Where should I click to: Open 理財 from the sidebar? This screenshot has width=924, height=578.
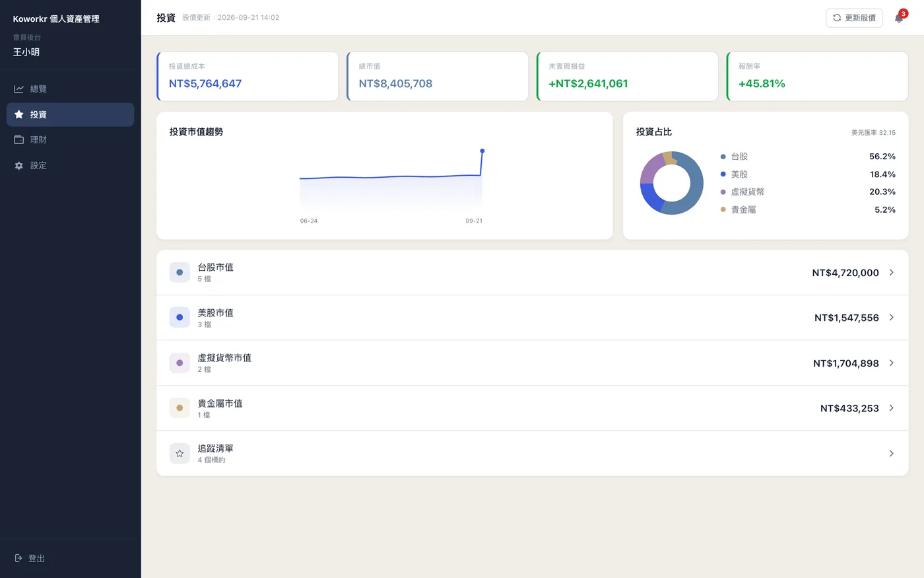pos(70,140)
